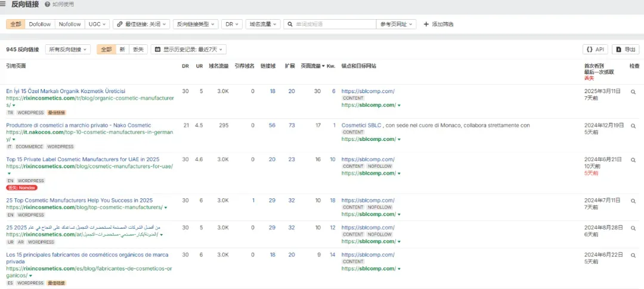644x289 pixels.
Task: Click the ECOMMERCE tag in Nako row
Action: coord(30,147)
